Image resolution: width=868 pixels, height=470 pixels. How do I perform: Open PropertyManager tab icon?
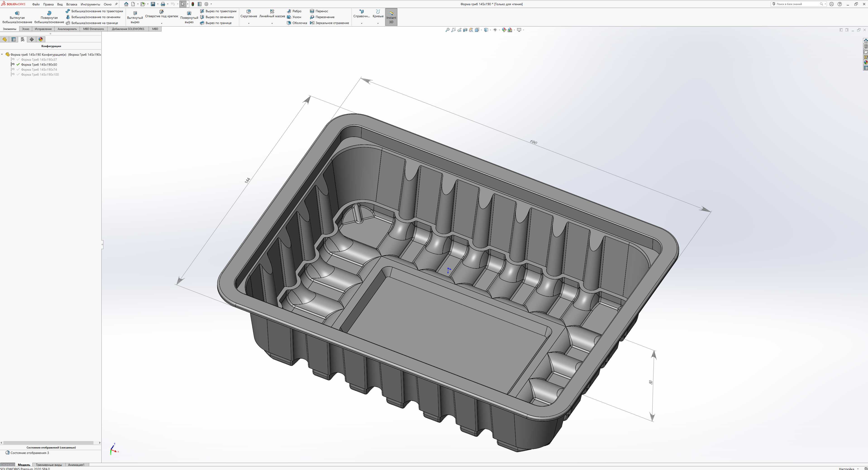[14, 39]
